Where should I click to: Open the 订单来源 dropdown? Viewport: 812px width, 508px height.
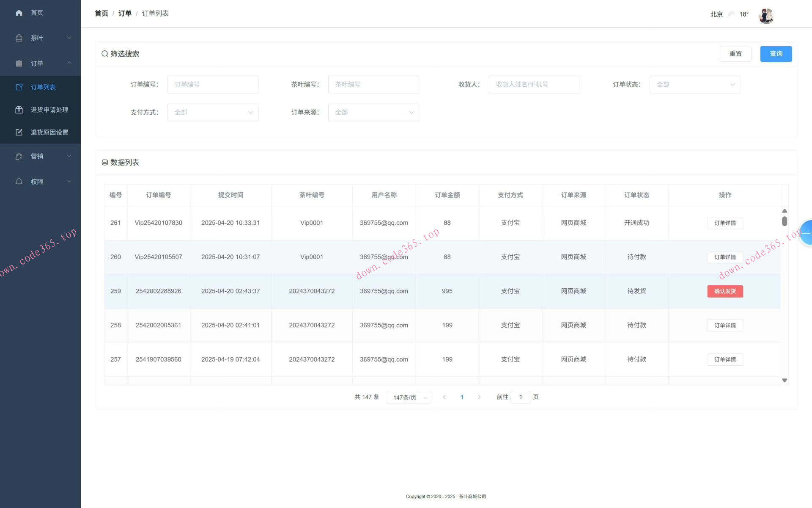pos(373,113)
